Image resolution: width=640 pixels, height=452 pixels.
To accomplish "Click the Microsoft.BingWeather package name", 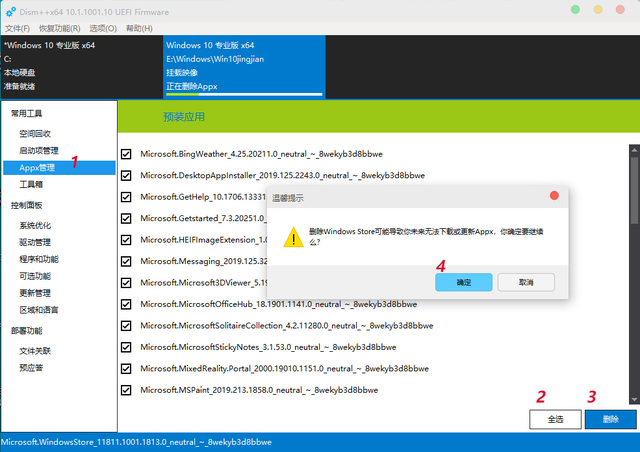I will (x=261, y=154).
